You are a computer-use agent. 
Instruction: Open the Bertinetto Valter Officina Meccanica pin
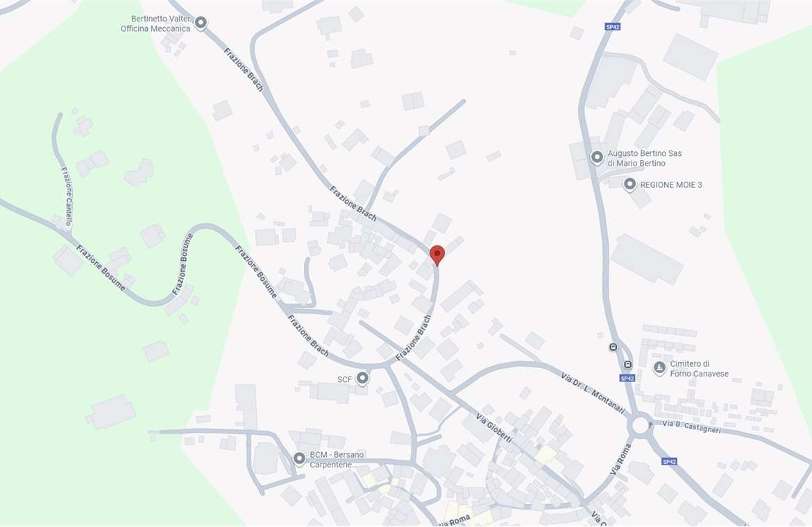[x=201, y=24]
